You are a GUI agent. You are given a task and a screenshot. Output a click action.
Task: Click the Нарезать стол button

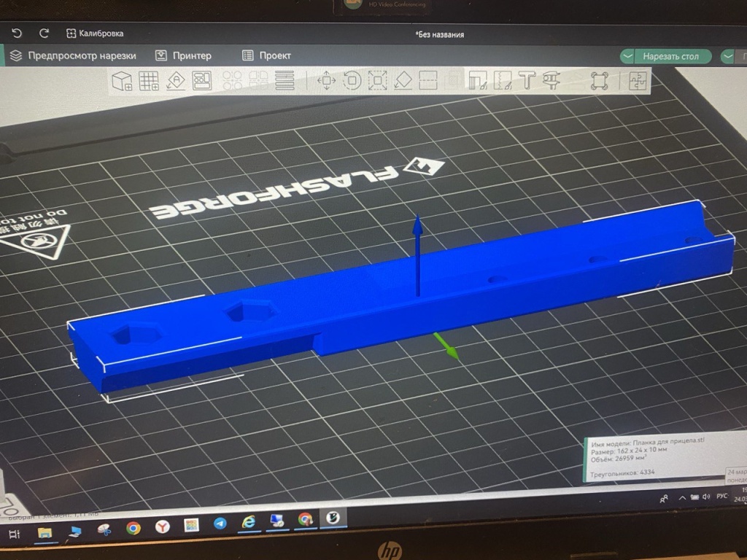click(x=671, y=57)
